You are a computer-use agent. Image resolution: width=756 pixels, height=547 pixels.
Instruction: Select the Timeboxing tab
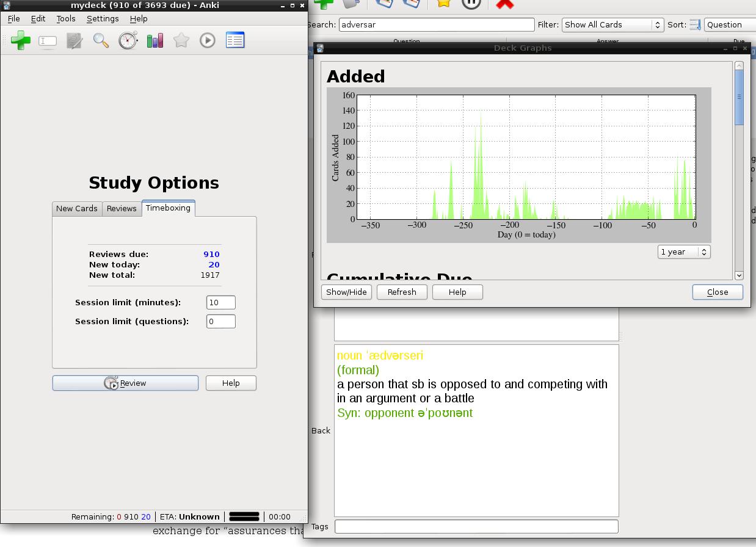tap(168, 208)
